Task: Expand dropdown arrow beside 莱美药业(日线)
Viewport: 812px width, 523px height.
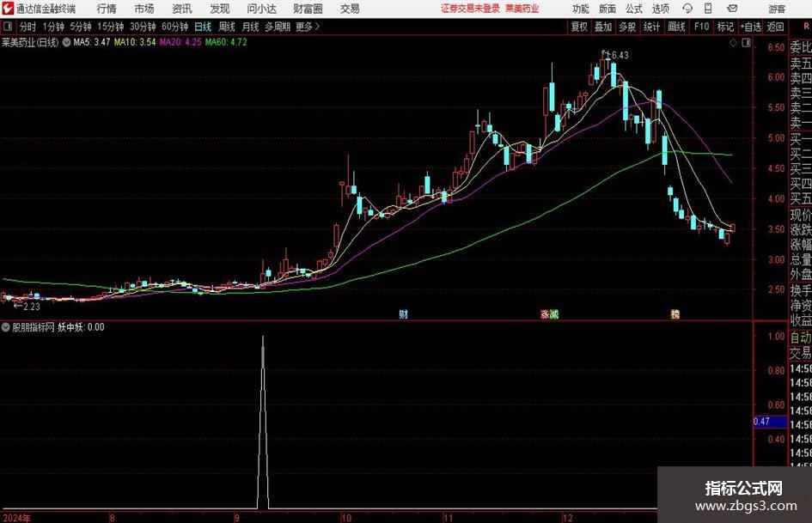Action: point(66,42)
